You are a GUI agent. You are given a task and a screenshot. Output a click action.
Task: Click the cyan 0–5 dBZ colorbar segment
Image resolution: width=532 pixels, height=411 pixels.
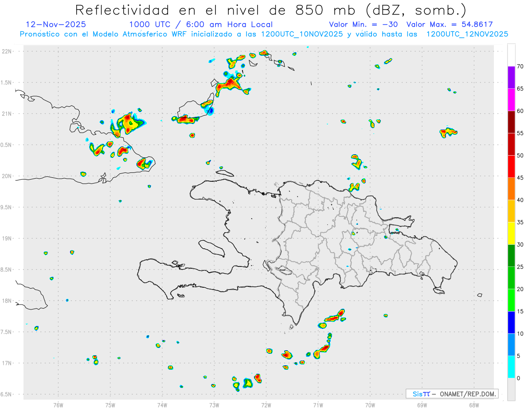(x=511, y=367)
